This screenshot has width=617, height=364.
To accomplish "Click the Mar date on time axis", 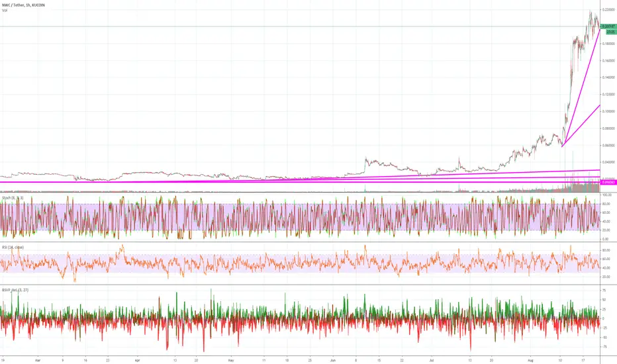I will coord(38,359).
